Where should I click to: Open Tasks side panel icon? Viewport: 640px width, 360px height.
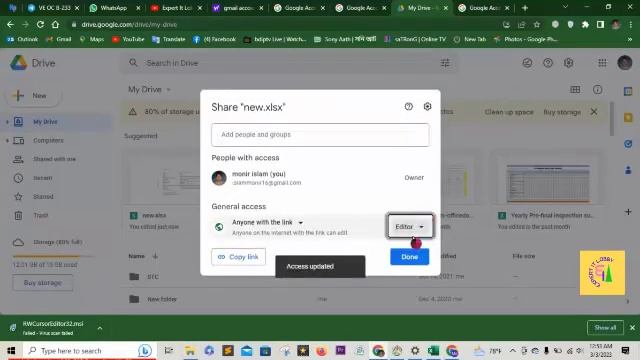click(x=628, y=144)
